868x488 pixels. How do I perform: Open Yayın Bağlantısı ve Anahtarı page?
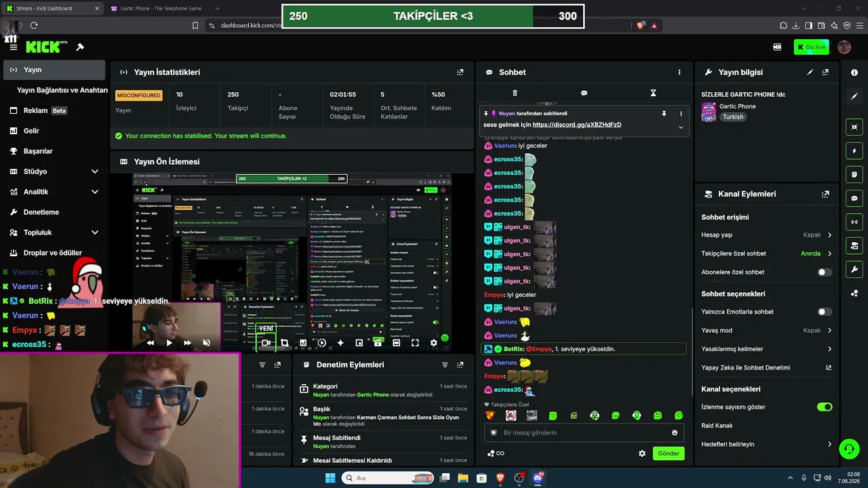(x=62, y=90)
